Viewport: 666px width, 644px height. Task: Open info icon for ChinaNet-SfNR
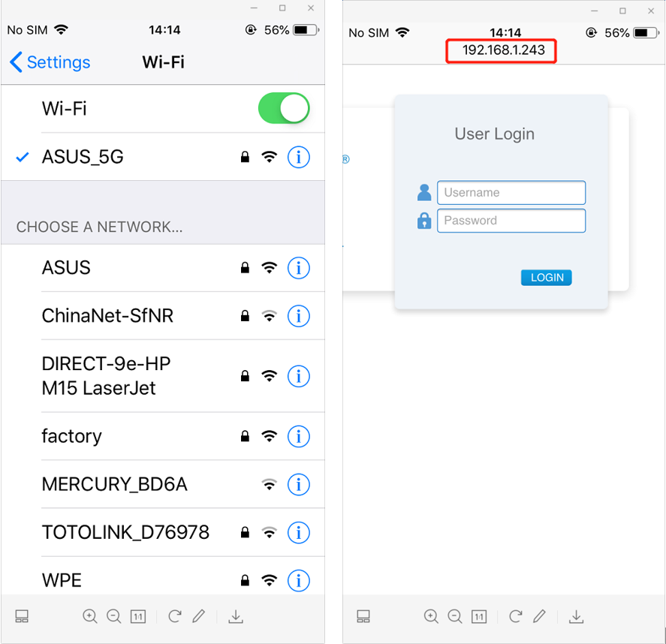(299, 316)
